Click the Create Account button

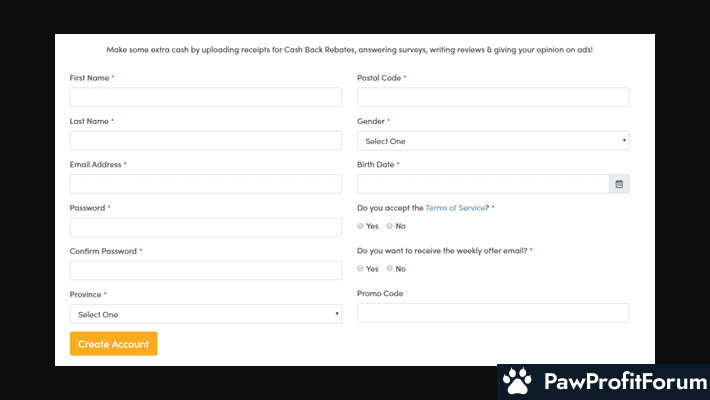coord(114,344)
